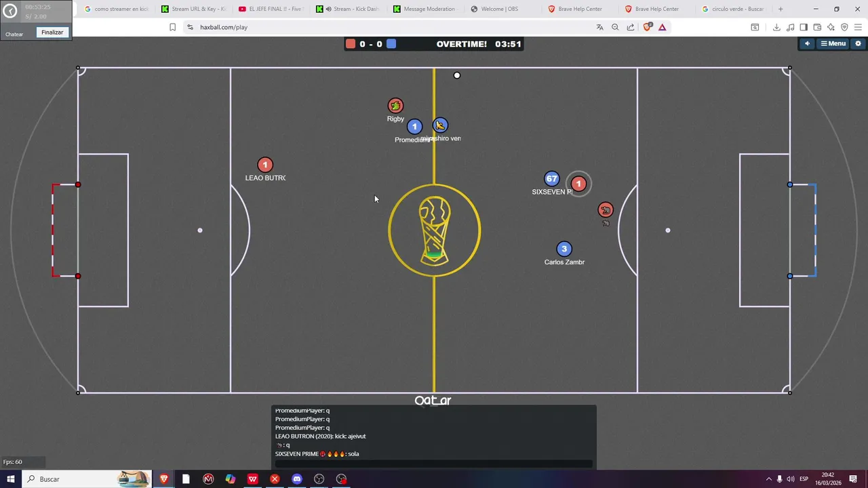The height and width of the screenshot is (488, 868).
Task: Click the Chatear link in overlay
Action: click(14, 34)
